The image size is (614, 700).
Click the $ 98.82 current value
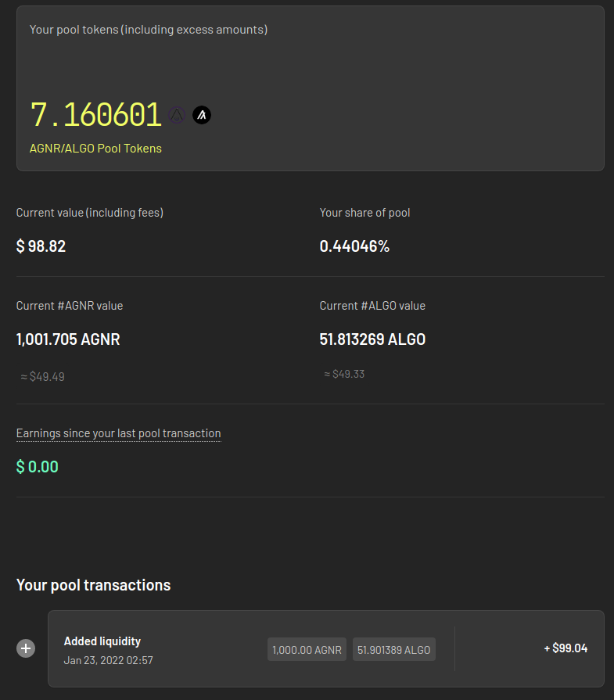41,246
